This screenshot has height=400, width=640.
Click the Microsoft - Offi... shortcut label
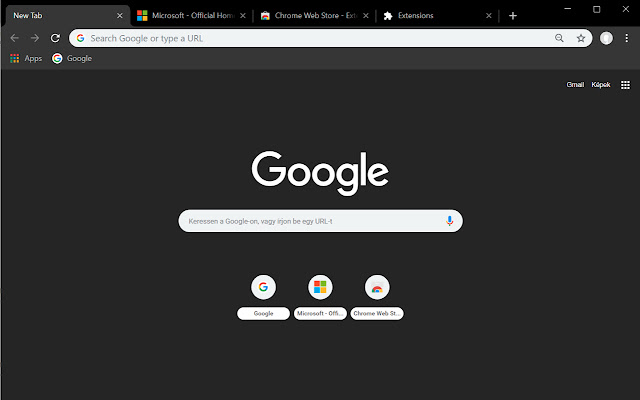tap(320, 313)
